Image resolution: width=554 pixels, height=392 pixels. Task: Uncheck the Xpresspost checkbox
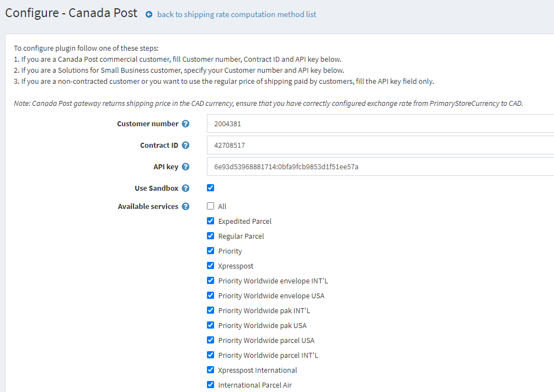click(211, 265)
